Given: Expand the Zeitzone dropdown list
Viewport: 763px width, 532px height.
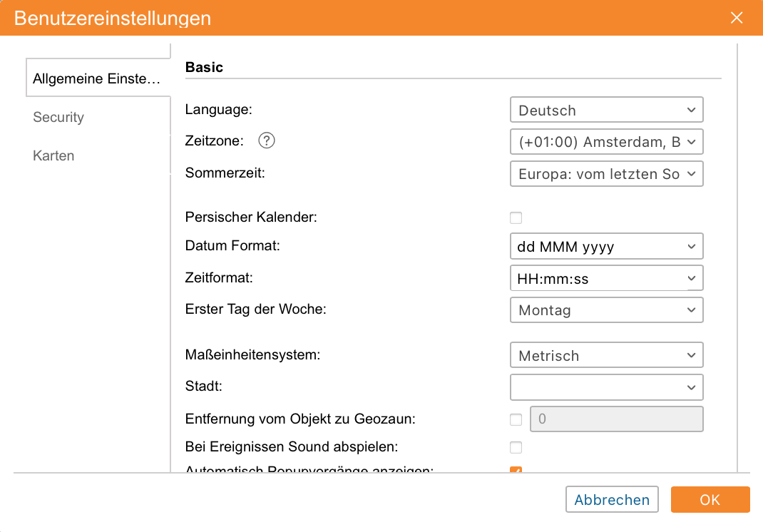Looking at the screenshot, I should 606,142.
